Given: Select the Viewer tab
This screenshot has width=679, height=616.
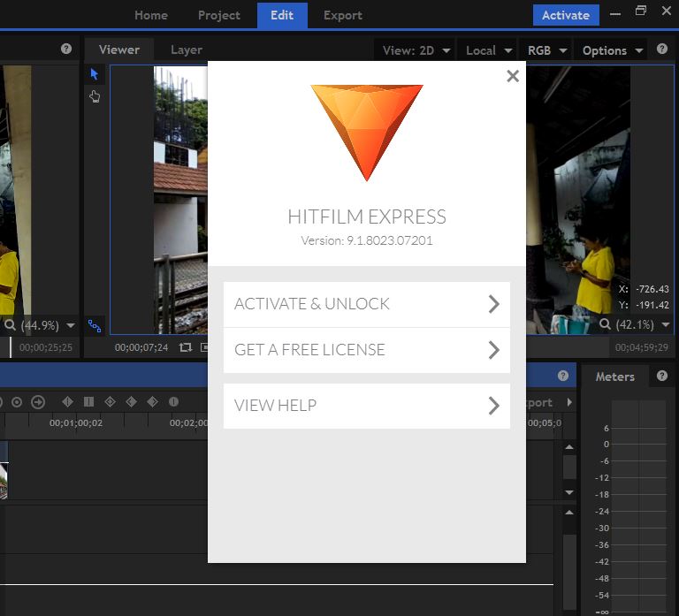Looking at the screenshot, I should point(119,49).
